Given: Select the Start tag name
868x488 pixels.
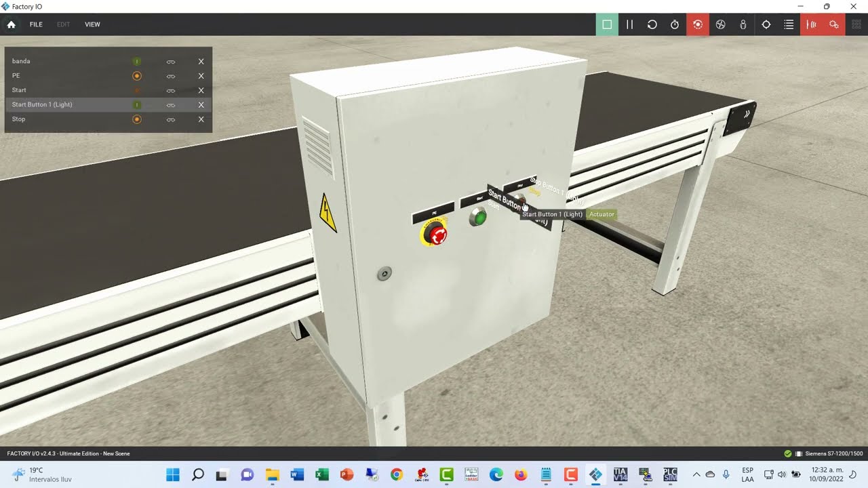Looking at the screenshot, I should [19, 89].
